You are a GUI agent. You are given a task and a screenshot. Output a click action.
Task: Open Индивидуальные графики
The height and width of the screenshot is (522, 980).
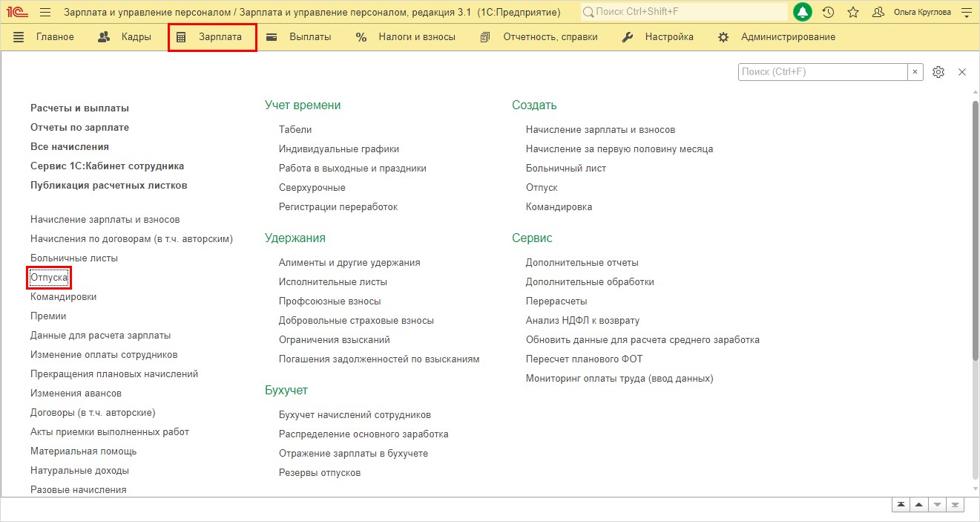pos(339,149)
